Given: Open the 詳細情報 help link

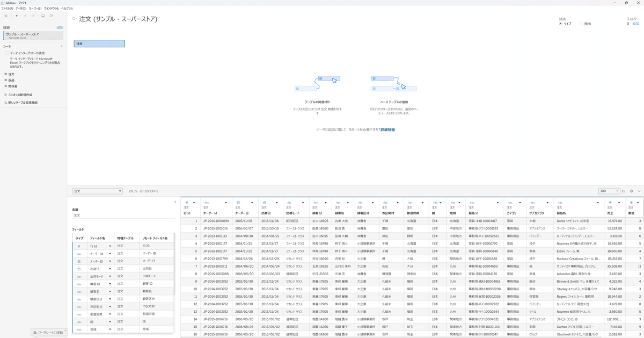Looking at the screenshot, I should [388, 130].
